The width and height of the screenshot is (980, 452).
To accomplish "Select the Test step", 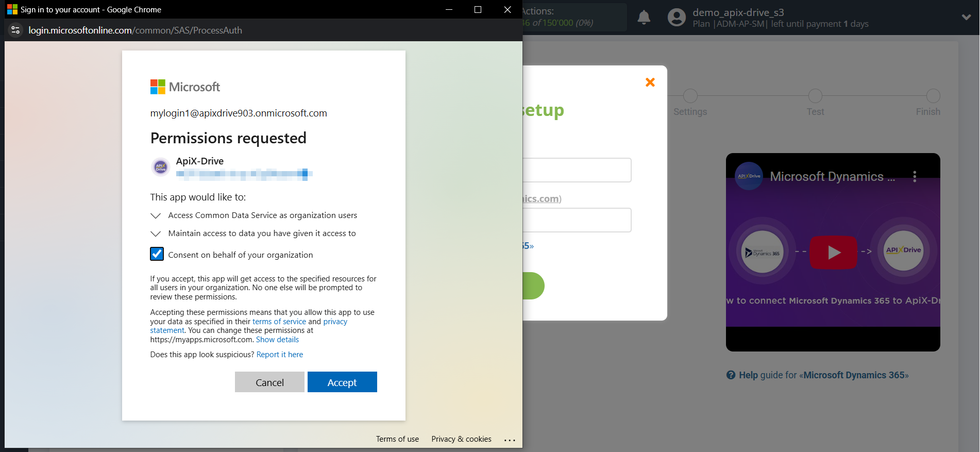I will pyautogui.click(x=815, y=96).
